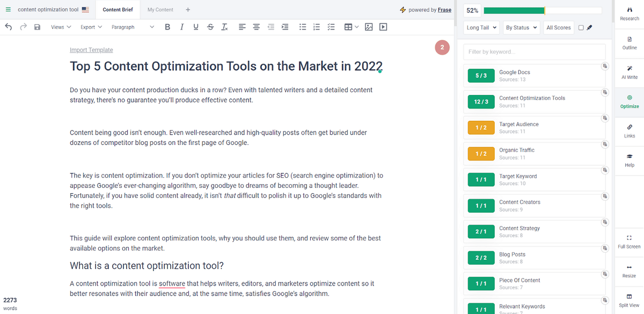Copy the Google Docs keyword
The image size is (644, 314).
pyautogui.click(x=604, y=66)
